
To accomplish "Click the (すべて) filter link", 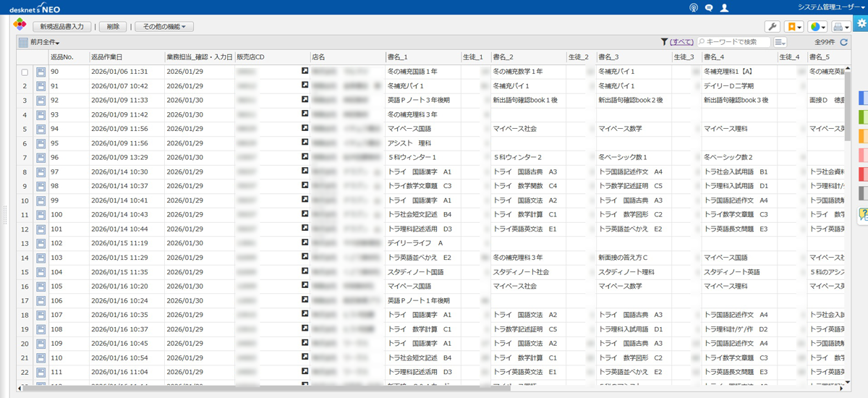I will coord(682,43).
